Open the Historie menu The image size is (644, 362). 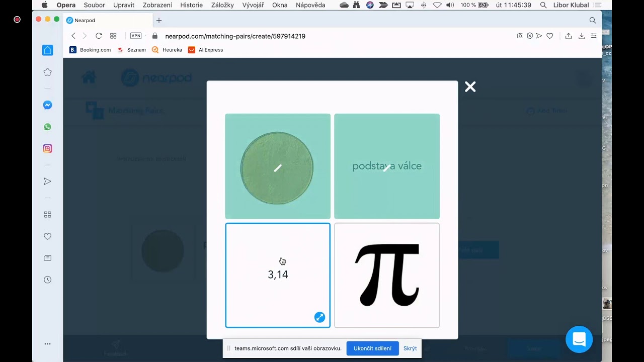pyautogui.click(x=191, y=5)
